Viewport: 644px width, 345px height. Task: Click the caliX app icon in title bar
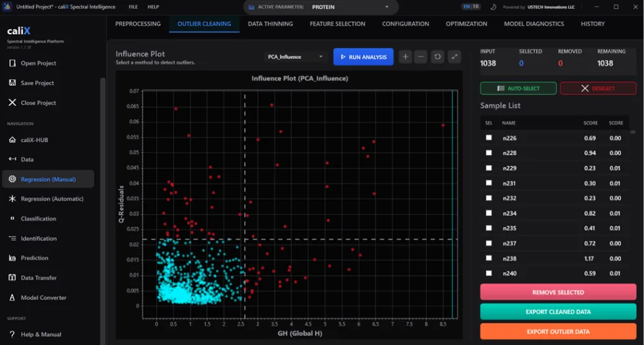click(x=7, y=7)
